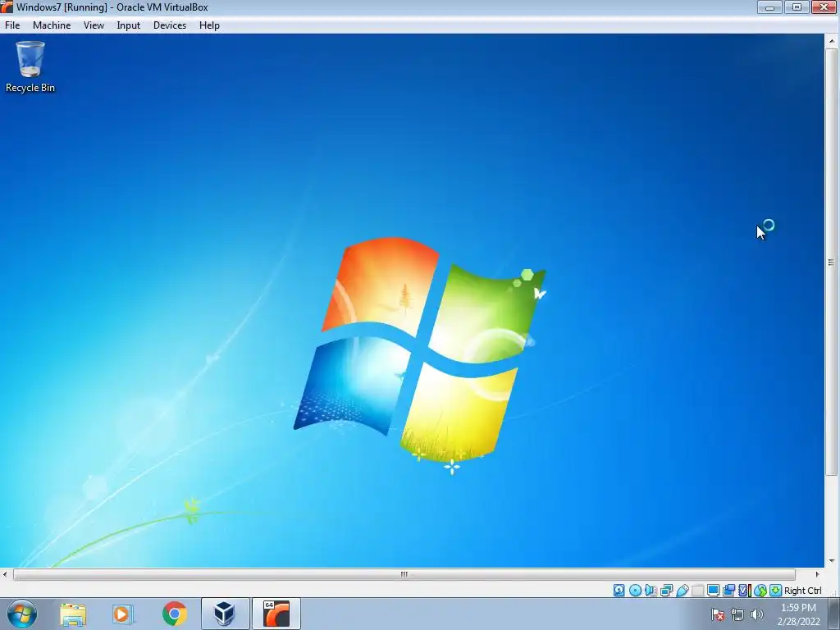Screen dimensions: 840x630
Task: Click the network tray icon
Action: point(737,614)
